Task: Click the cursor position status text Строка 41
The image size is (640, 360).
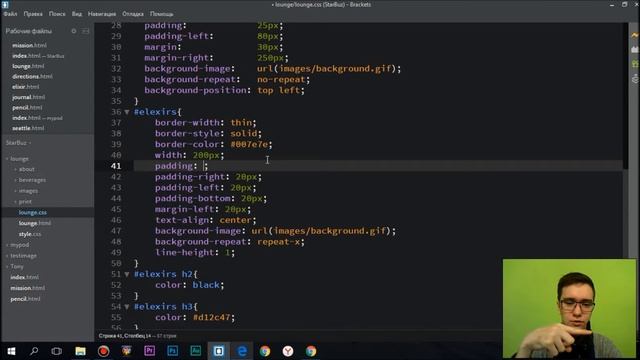Action: (125, 336)
